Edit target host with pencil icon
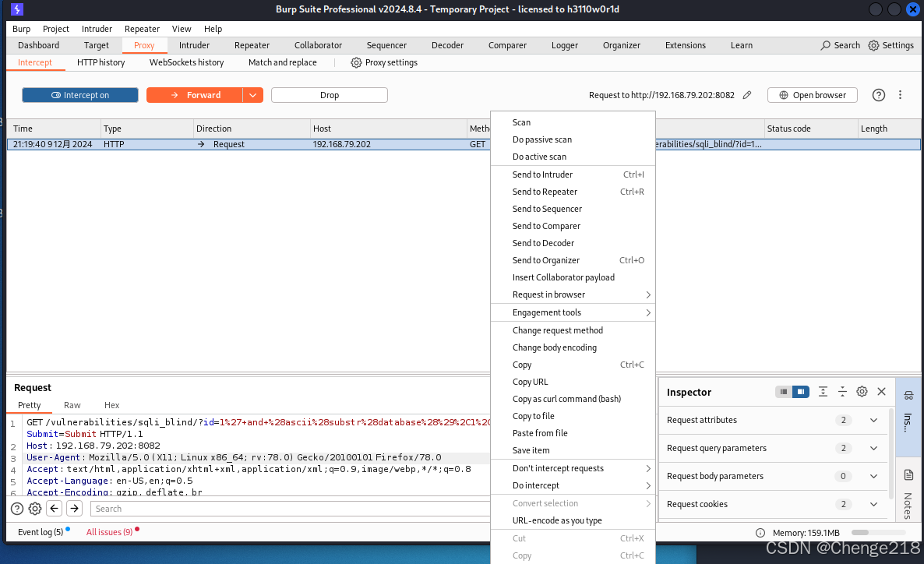The width and height of the screenshot is (924, 564). pyautogui.click(x=746, y=95)
